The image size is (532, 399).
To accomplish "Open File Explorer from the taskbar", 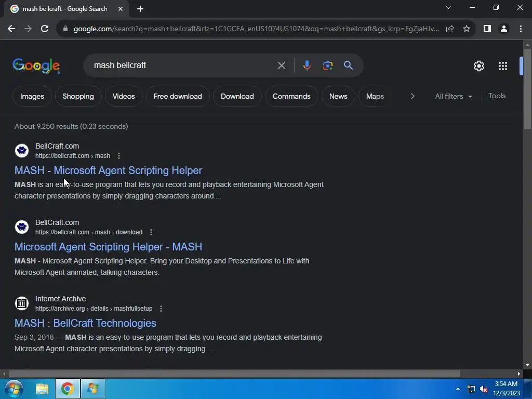I will [x=42, y=389].
